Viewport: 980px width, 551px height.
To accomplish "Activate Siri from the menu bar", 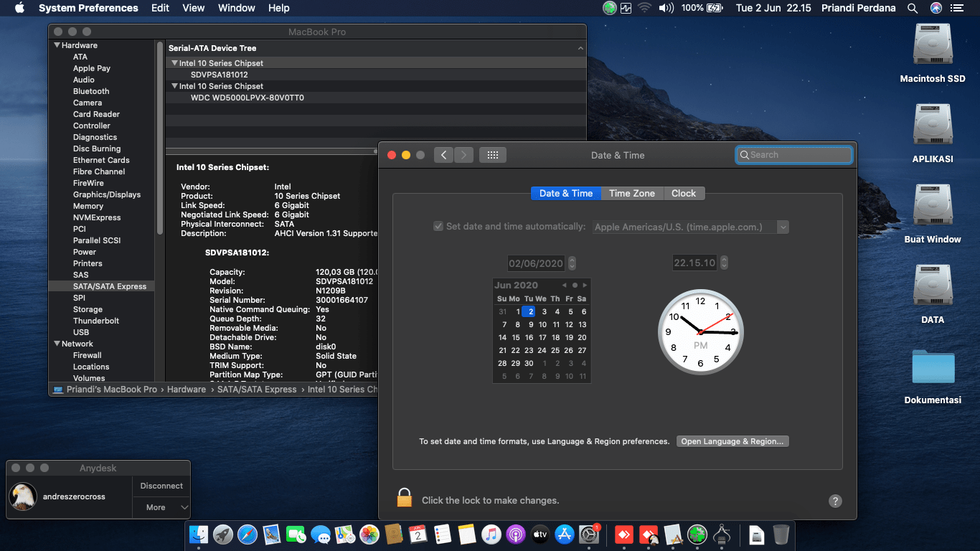I will 936,8.
